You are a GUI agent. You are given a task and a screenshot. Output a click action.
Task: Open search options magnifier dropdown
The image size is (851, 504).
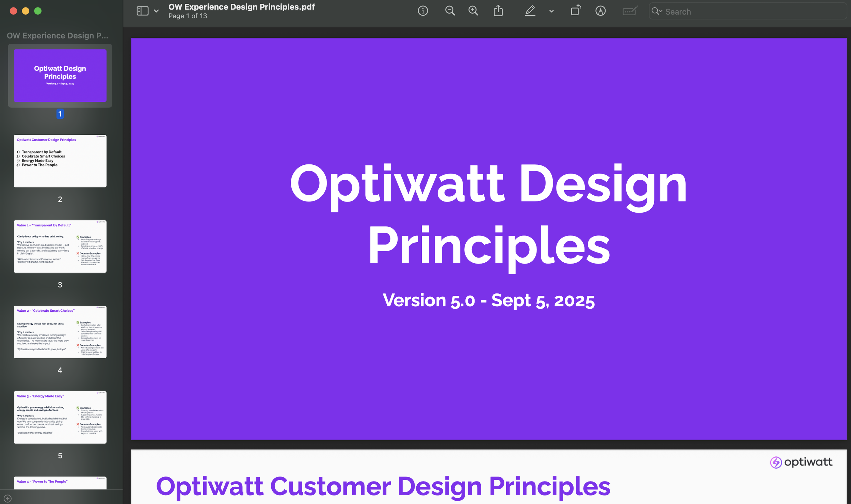click(657, 11)
